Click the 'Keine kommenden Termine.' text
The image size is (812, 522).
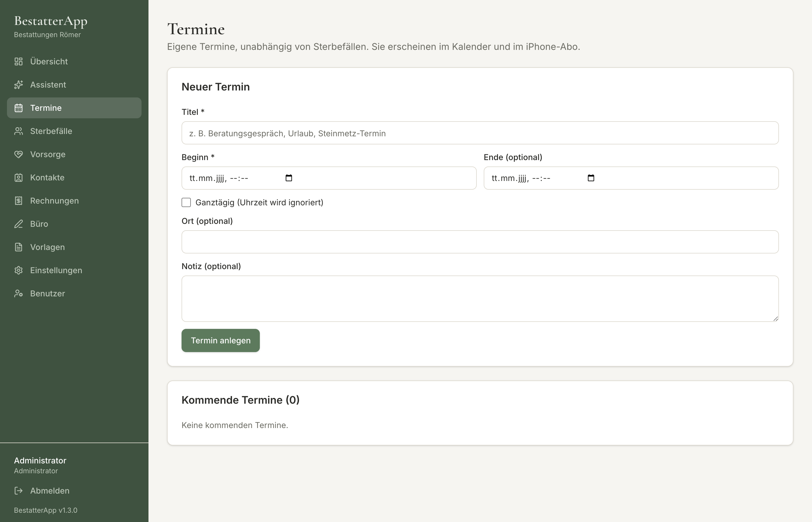click(x=235, y=425)
